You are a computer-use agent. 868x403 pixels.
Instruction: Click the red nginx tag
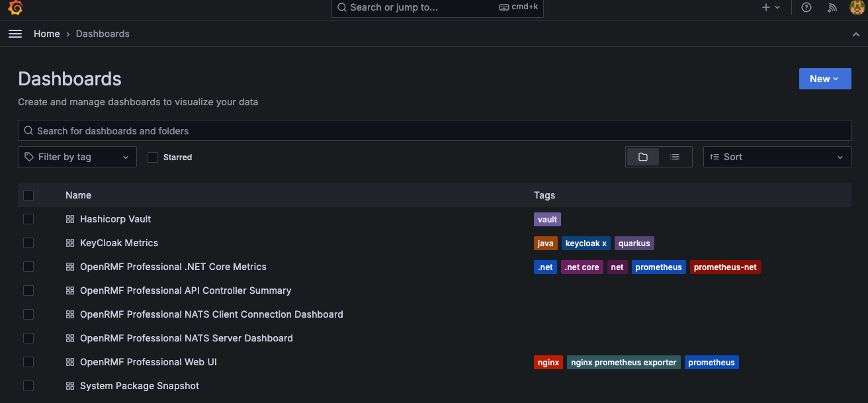(548, 363)
